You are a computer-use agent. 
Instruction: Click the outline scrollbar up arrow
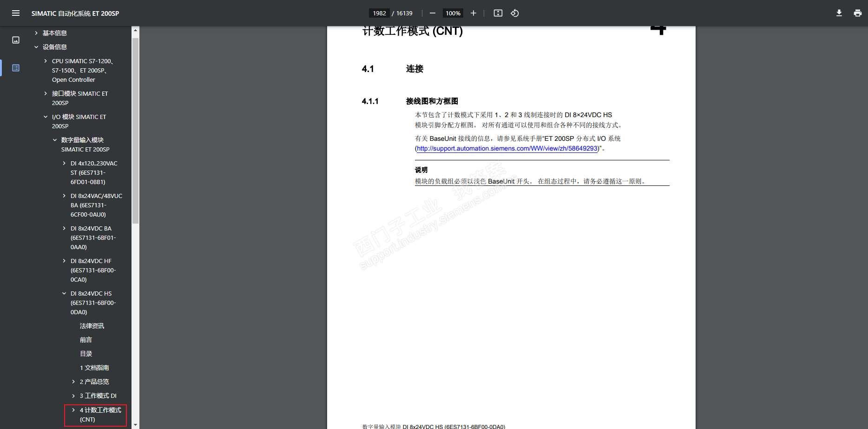[135, 30]
